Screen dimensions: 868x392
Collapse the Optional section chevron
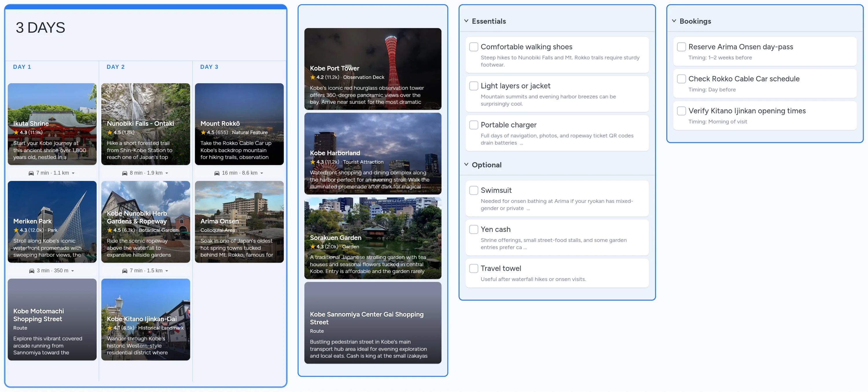[466, 165]
